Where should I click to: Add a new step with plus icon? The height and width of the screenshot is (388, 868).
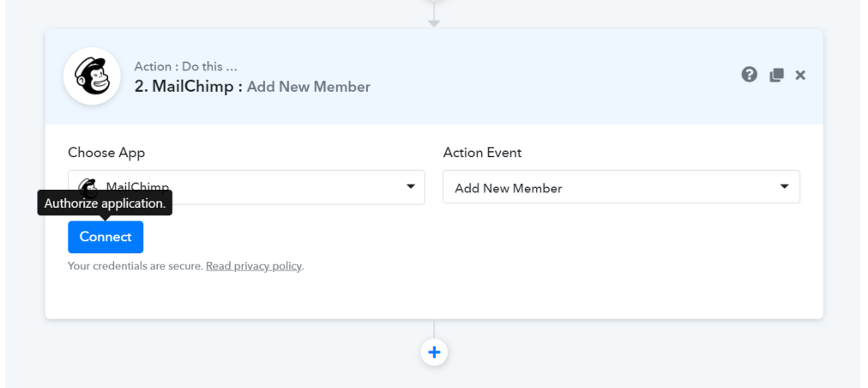click(434, 352)
